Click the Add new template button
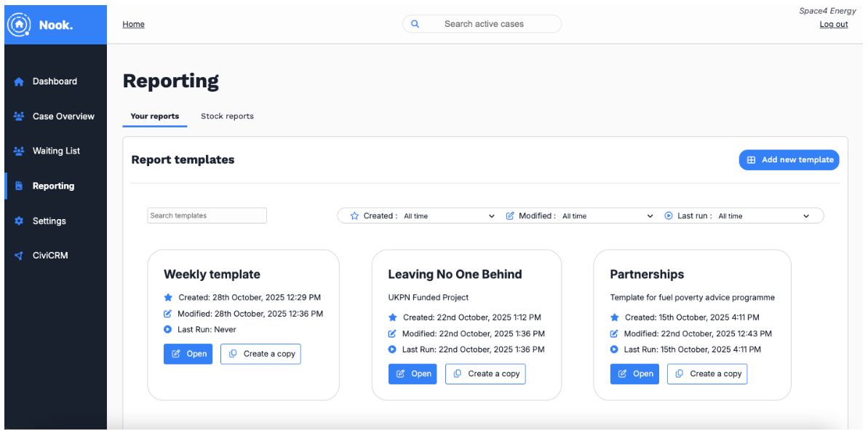 click(789, 160)
